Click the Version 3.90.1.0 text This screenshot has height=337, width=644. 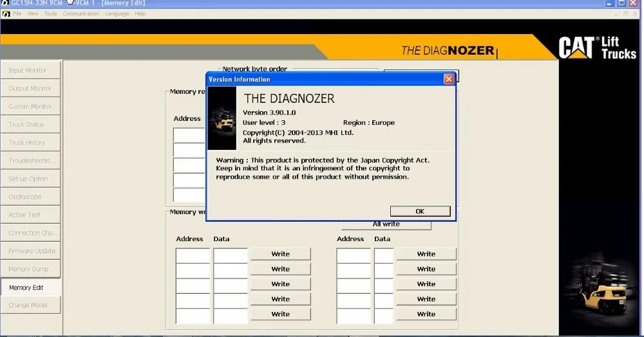click(x=269, y=113)
